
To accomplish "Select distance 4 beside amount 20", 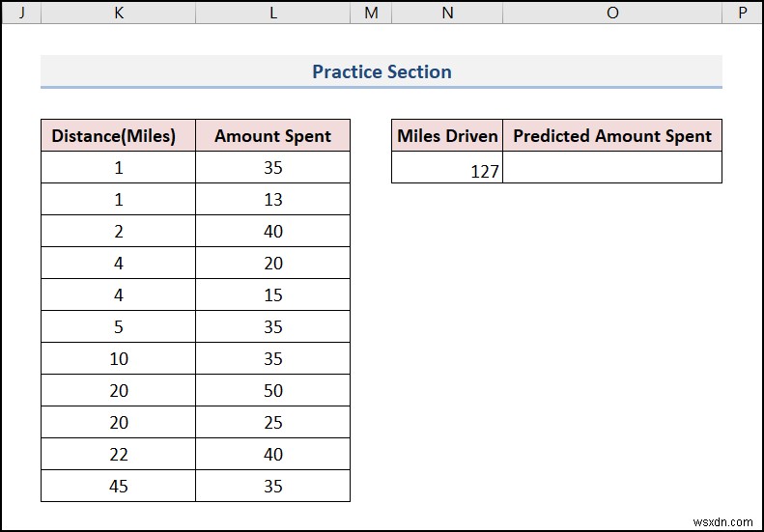I will (x=119, y=263).
